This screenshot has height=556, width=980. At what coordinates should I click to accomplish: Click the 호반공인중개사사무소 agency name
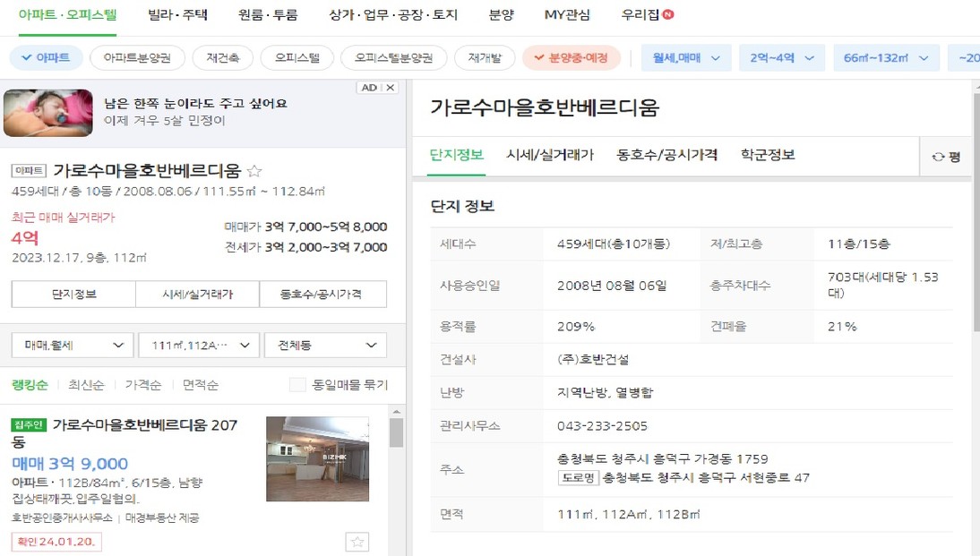pos(63,518)
